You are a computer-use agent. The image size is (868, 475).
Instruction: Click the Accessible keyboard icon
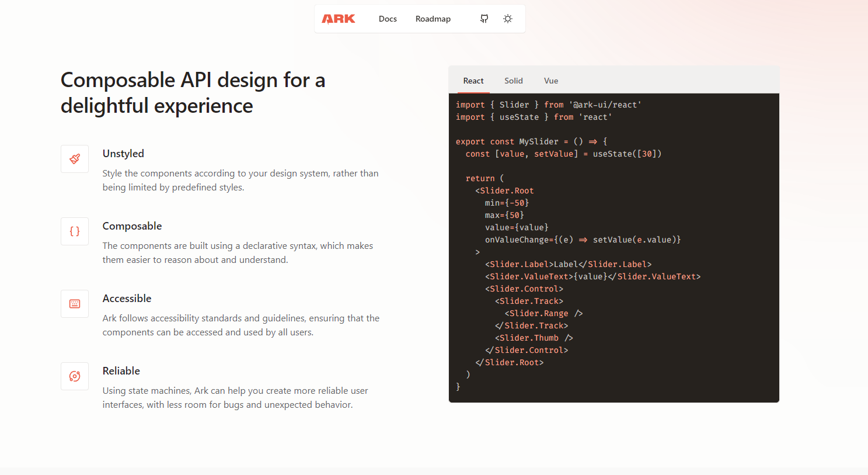coord(75,304)
